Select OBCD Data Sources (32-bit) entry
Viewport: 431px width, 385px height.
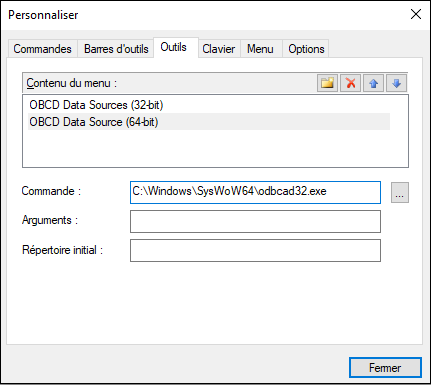[209, 105]
